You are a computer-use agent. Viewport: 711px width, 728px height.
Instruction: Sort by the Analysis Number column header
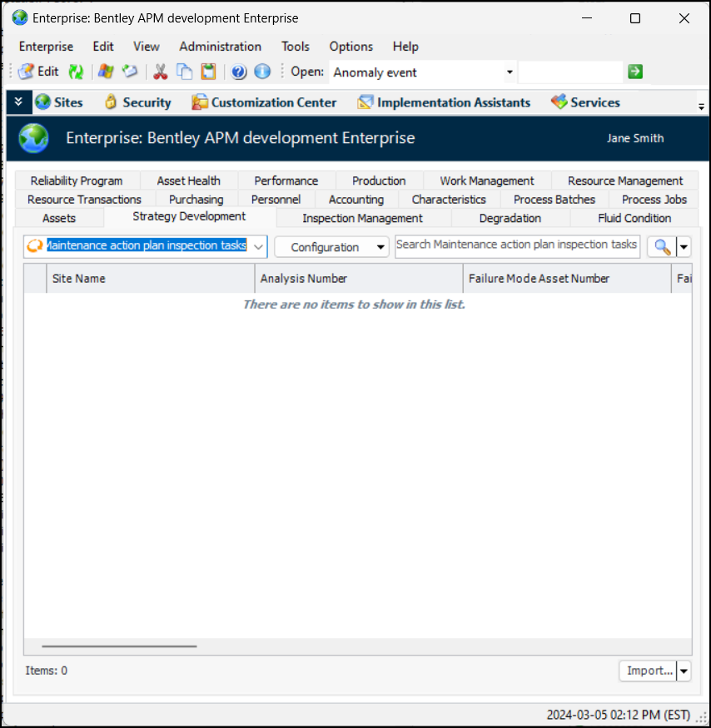[x=359, y=279]
